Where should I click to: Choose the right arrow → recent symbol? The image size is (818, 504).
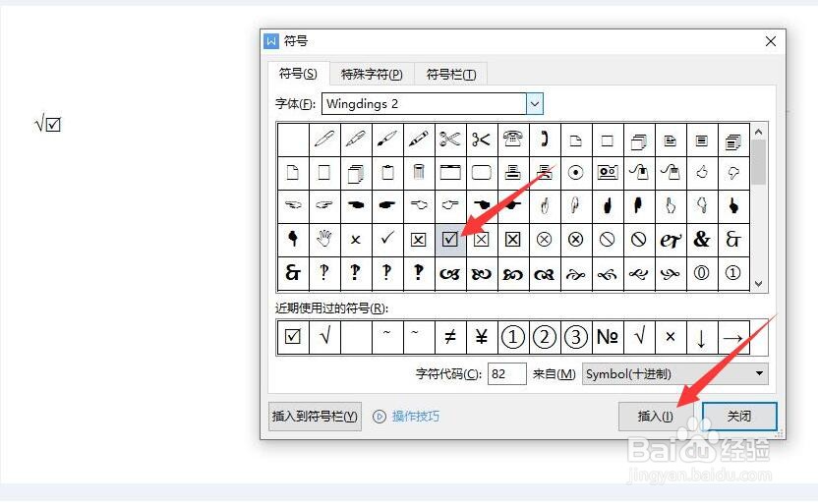(x=733, y=337)
